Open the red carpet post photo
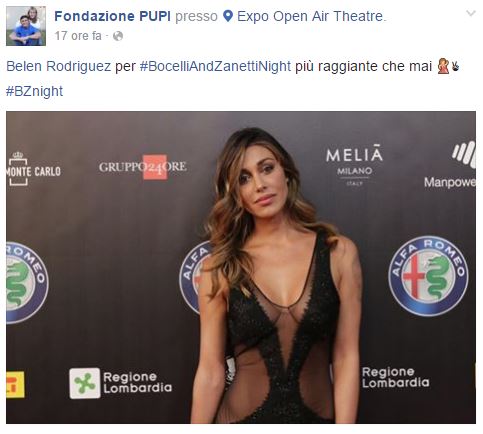Image resolution: width=483 pixels, height=434 pixels. [241, 267]
